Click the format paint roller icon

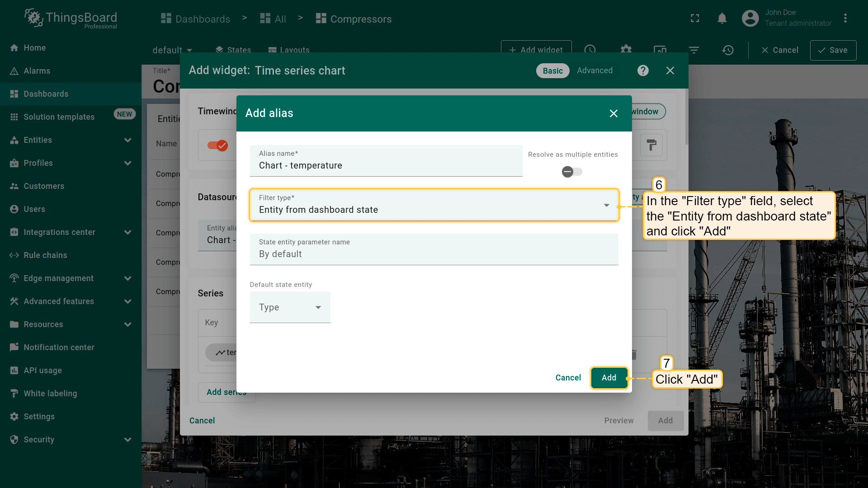(x=651, y=145)
